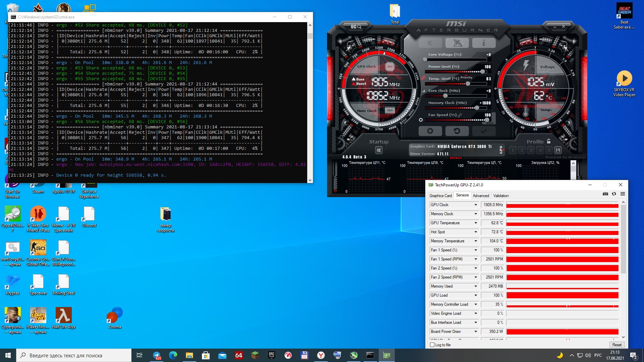Open GPU-Z hamburger menu
644x362 pixels.
click(623, 194)
